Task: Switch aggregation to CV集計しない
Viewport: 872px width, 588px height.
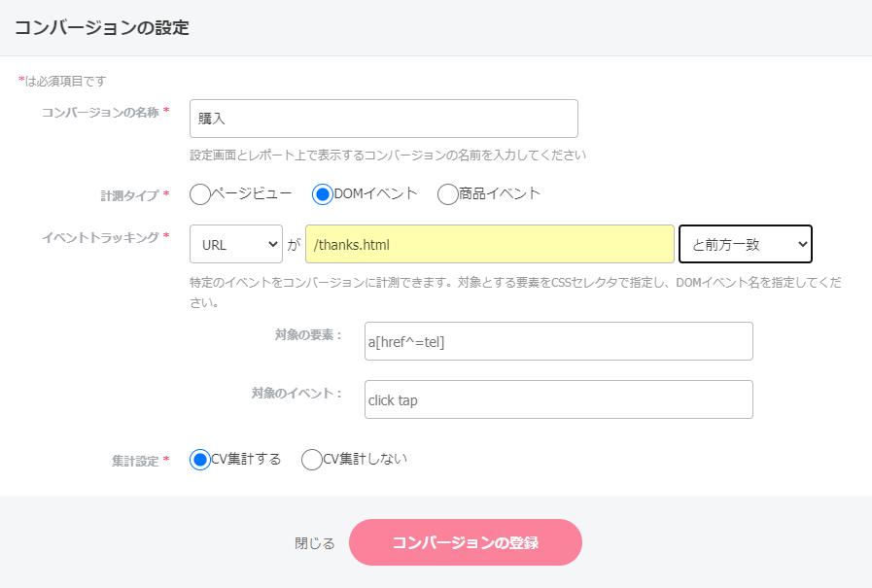Action: [x=311, y=459]
